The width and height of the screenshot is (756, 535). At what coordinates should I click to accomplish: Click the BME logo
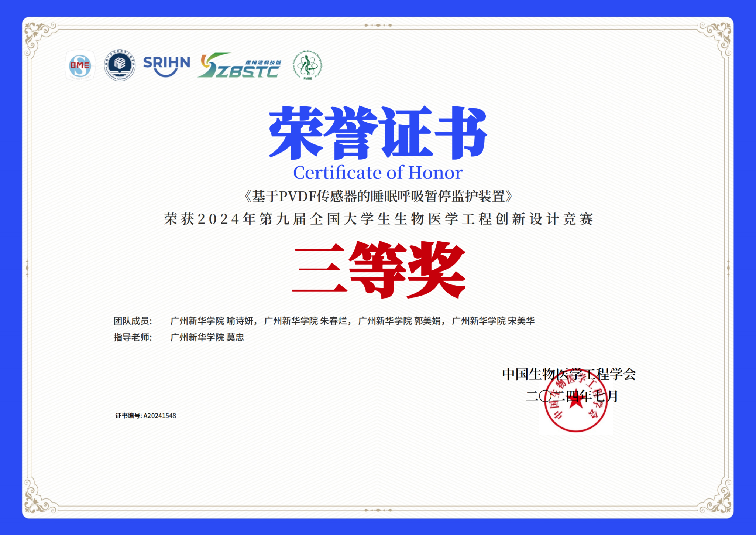point(80,66)
